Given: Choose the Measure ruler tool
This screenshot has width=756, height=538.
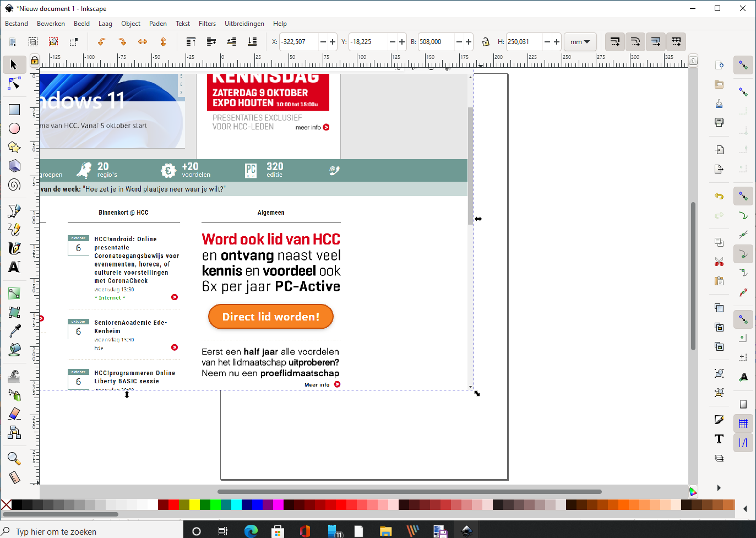Looking at the screenshot, I should pyautogui.click(x=14, y=477).
